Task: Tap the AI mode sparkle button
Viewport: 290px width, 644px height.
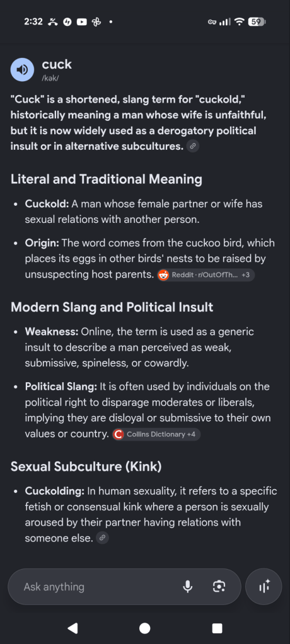Action: coord(264,587)
